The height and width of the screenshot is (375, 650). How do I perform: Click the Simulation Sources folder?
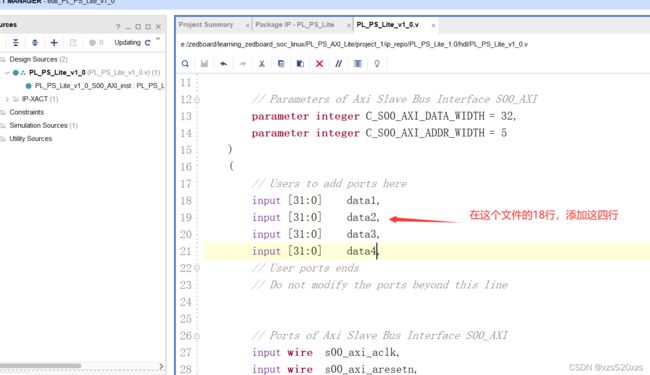tap(39, 126)
